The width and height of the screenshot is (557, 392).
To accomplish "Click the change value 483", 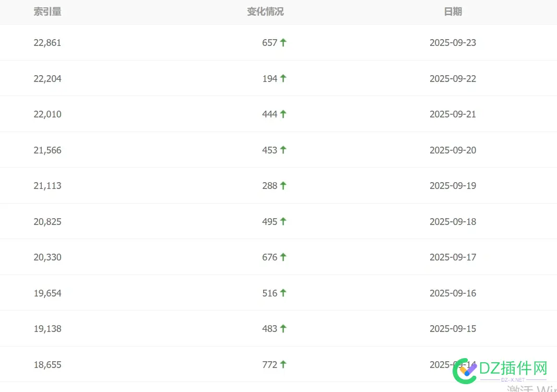I will 269,329.
